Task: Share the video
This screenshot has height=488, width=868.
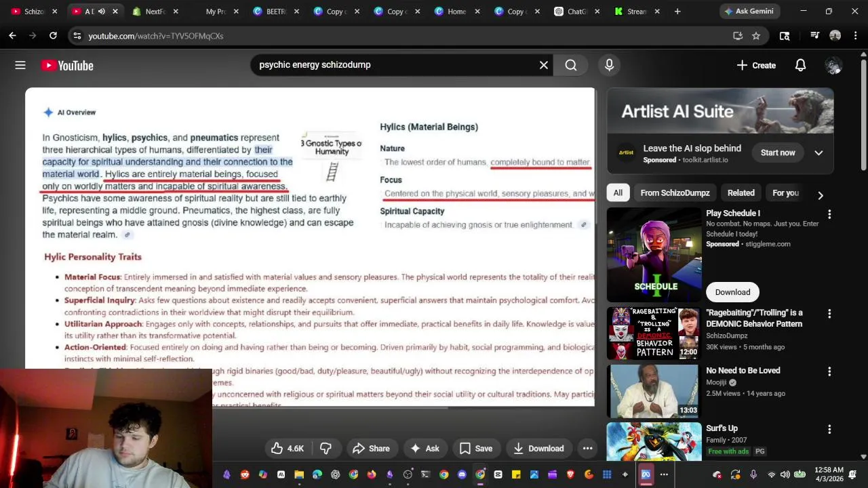Action: (371, 449)
